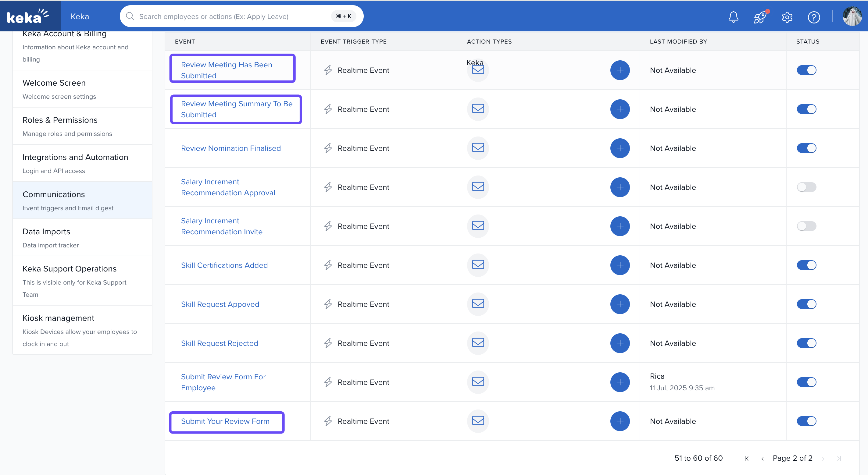Jump to first page arrow

746,459
